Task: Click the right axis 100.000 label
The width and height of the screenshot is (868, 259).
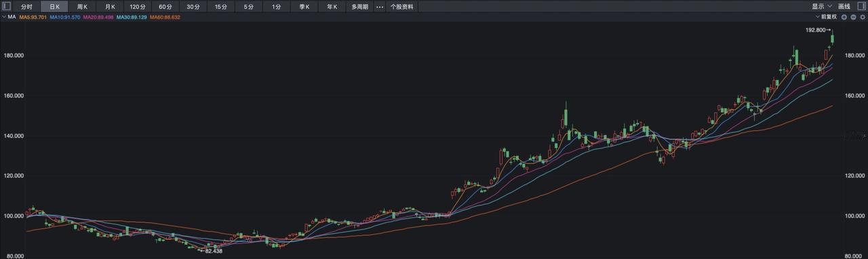Action: [855, 216]
